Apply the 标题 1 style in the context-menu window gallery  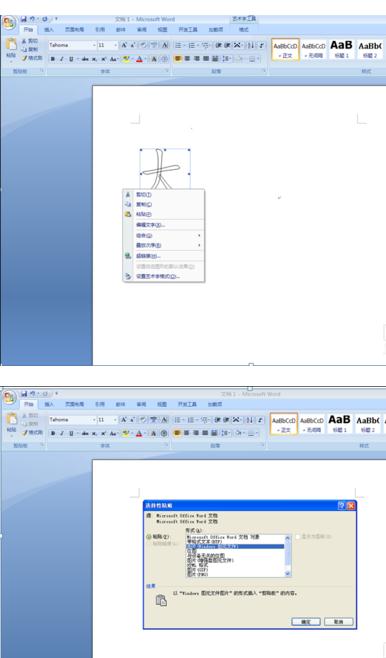tap(341, 50)
